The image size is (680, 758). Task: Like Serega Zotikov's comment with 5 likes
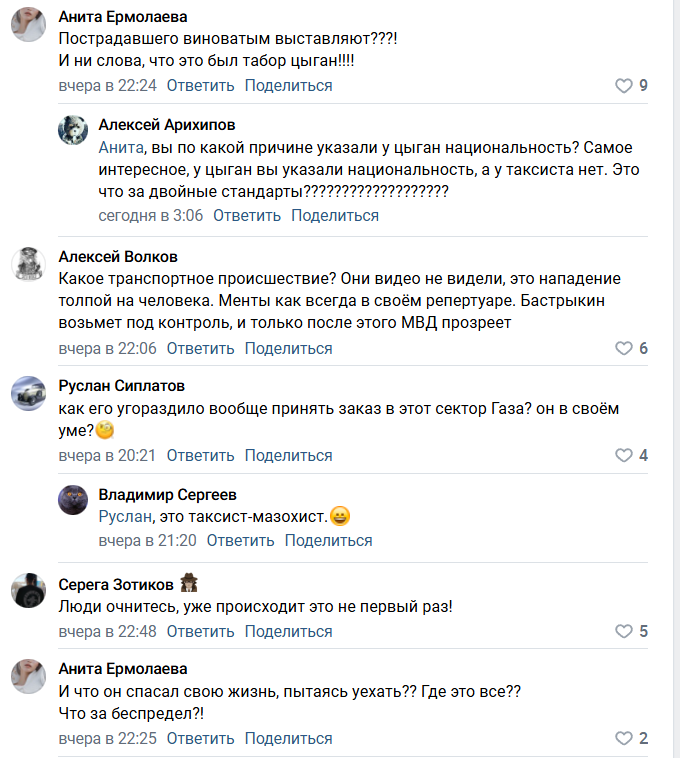(624, 632)
